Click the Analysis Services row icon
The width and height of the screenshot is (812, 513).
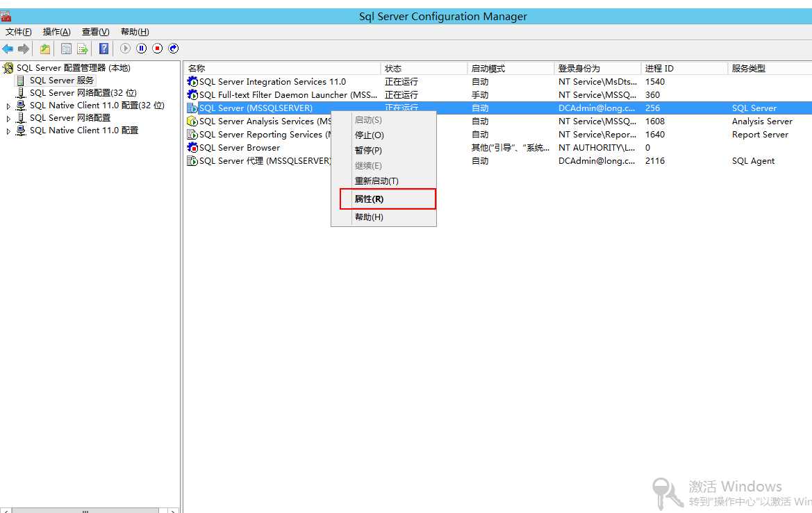coord(192,121)
